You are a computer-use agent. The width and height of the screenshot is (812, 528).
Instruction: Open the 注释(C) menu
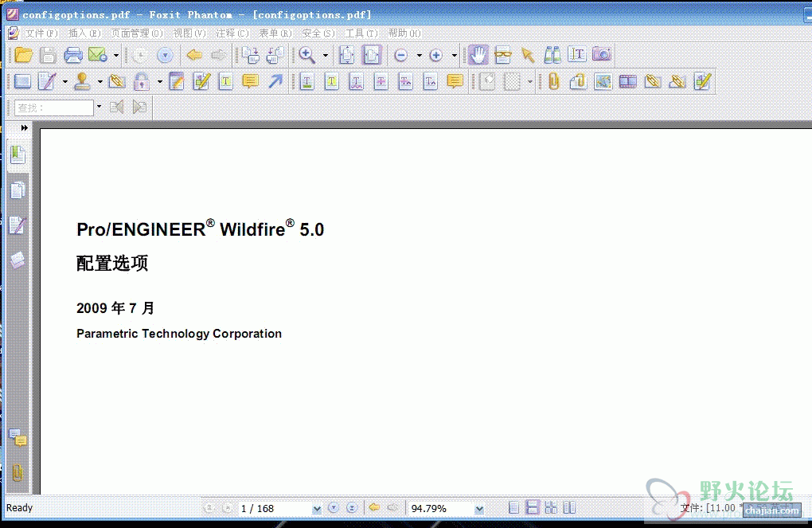[232, 33]
